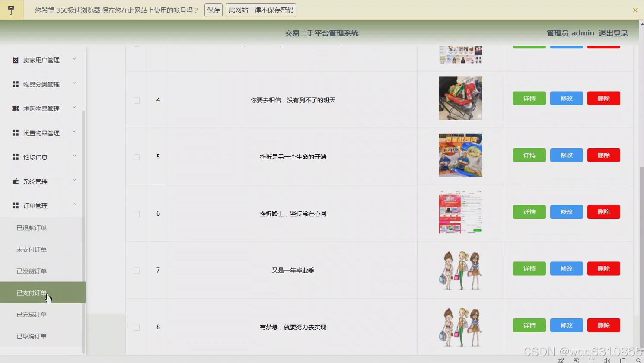
Task: Click the 论坛信息 grid icon
Action: 16,157
